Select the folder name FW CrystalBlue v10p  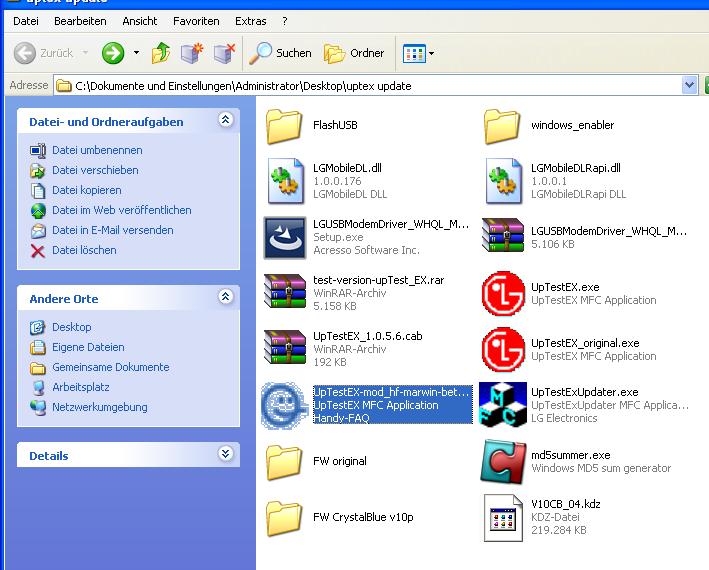click(363, 517)
